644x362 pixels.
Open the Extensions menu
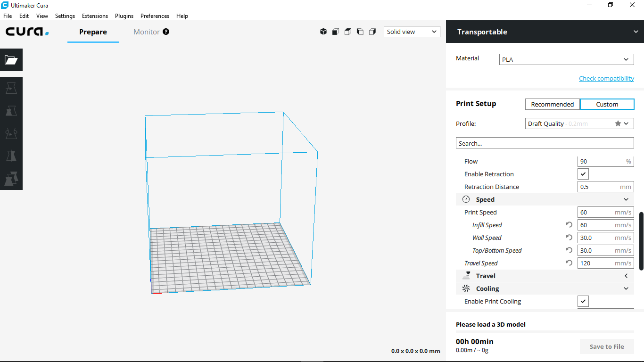tap(95, 16)
